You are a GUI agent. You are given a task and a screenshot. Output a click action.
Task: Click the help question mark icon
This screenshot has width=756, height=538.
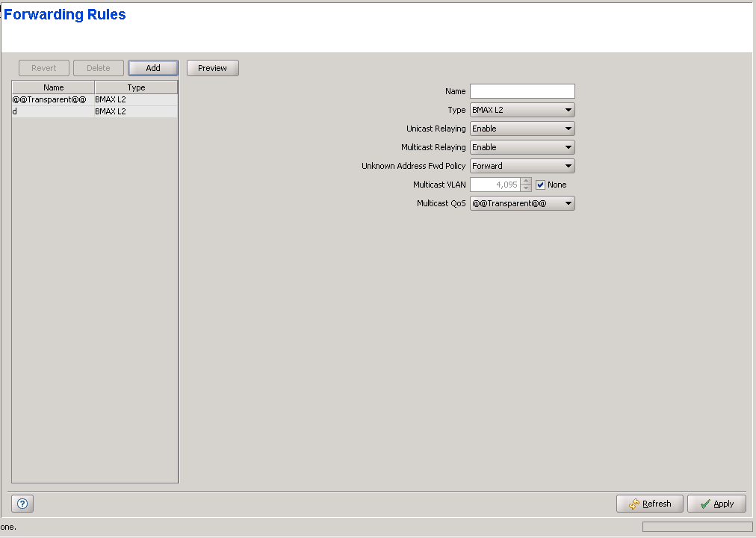(x=22, y=504)
